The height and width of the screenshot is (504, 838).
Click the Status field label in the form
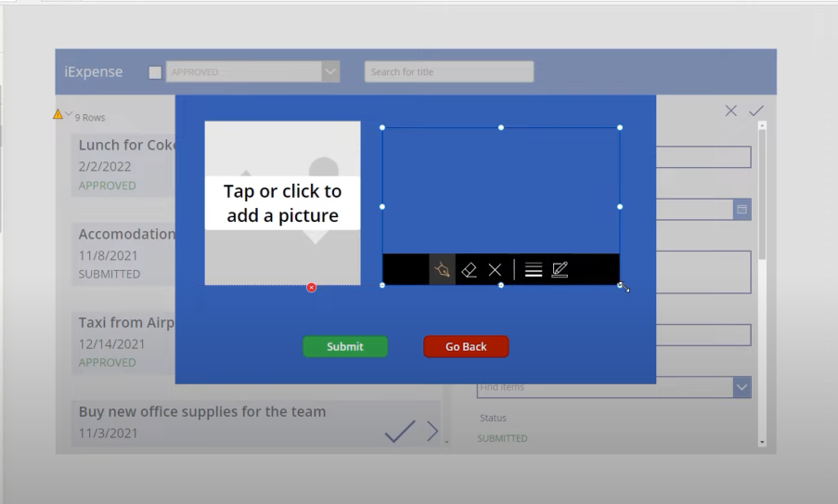[493, 418]
